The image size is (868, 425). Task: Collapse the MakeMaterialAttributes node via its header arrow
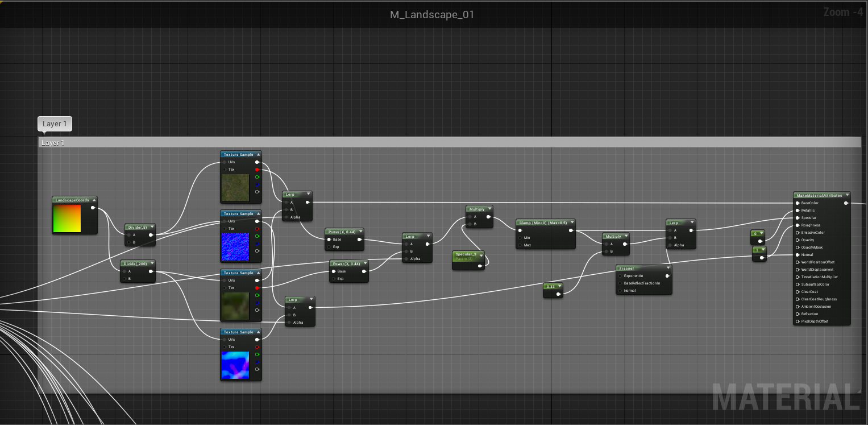pyautogui.click(x=846, y=195)
